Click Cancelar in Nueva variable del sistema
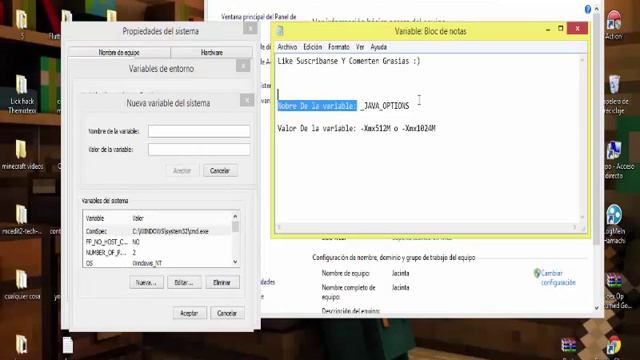 tap(220, 171)
